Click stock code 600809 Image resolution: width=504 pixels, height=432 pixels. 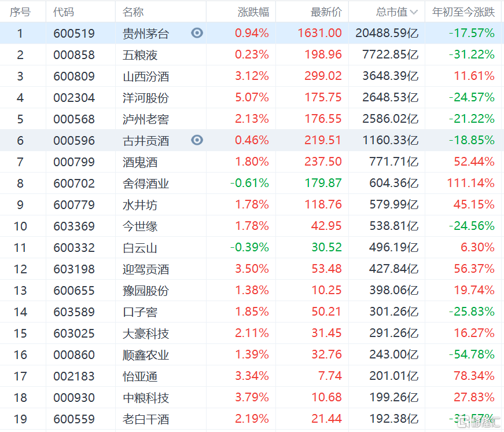pyautogui.click(x=74, y=76)
